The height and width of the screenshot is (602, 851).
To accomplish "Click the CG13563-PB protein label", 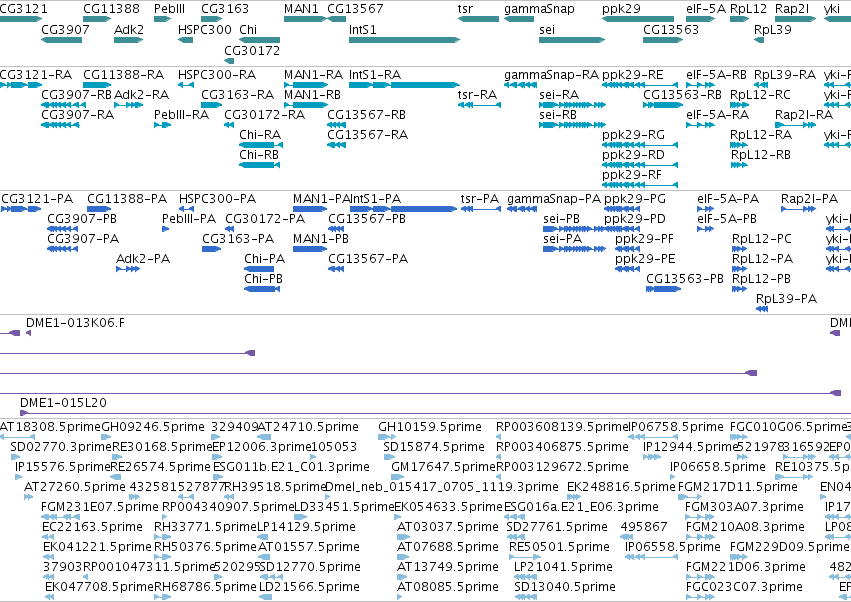I will tap(685, 278).
